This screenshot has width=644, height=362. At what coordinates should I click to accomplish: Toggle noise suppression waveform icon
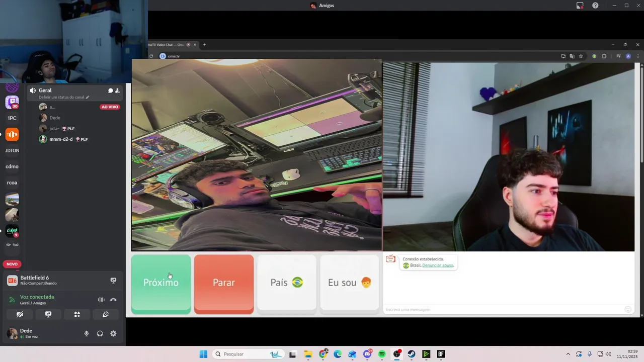[101, 300]
